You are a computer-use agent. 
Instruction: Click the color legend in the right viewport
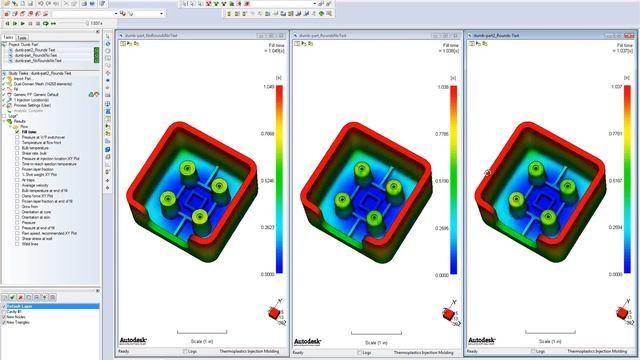pos(627,179)
